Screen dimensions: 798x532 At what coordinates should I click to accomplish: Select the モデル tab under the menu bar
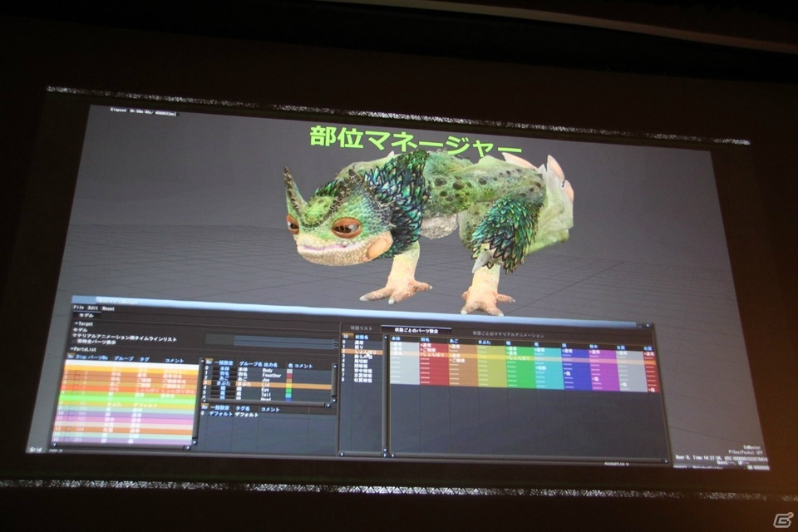tap(86, 315)
